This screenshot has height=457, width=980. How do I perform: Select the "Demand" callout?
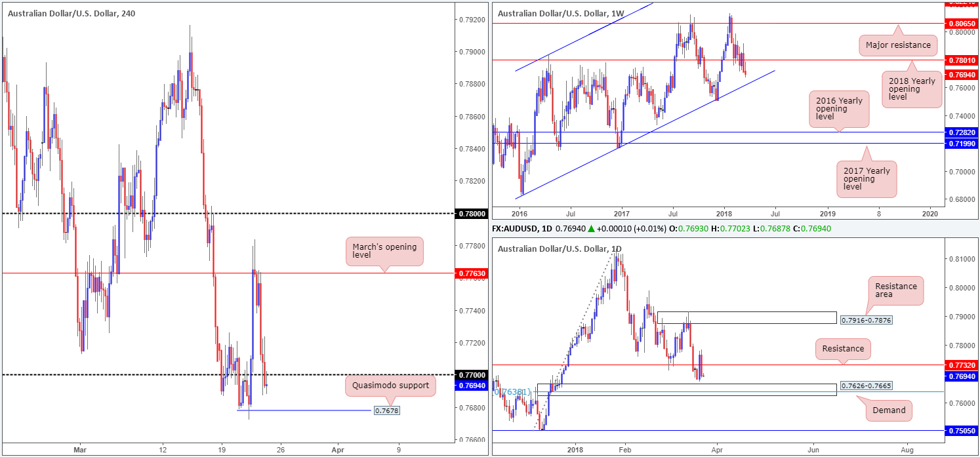[889, 410]
